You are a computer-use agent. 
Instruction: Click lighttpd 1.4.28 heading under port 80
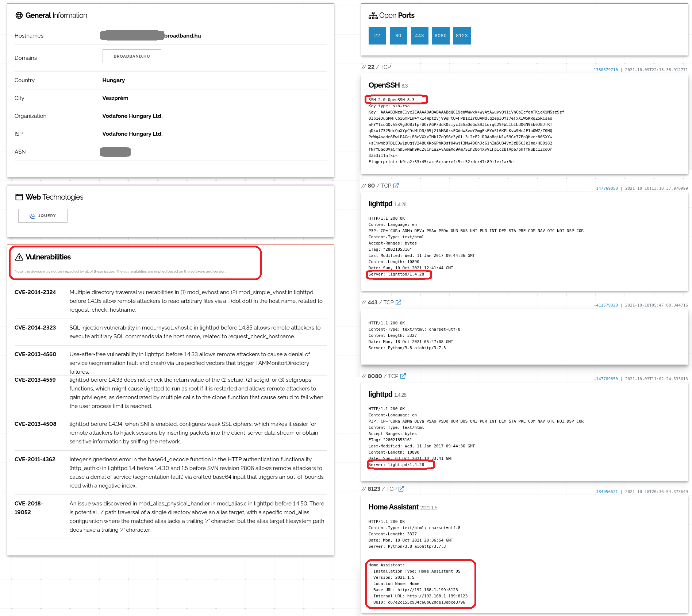pos(387,204)
